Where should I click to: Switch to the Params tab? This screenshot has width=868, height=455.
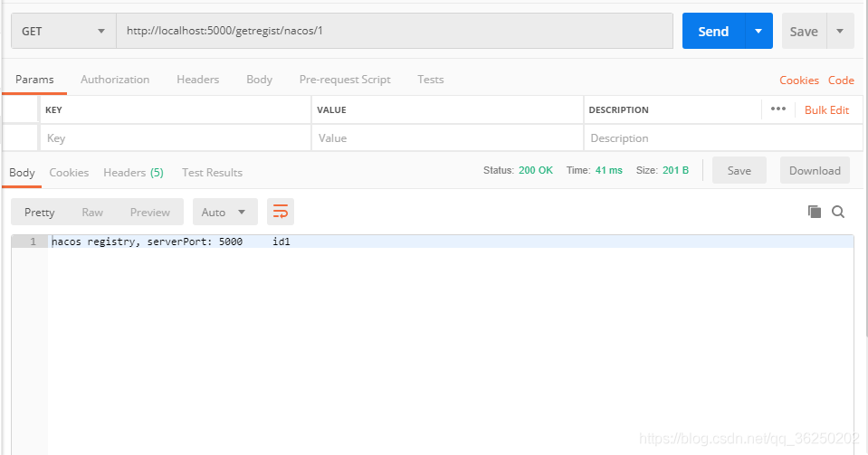[x=34, y=80]
